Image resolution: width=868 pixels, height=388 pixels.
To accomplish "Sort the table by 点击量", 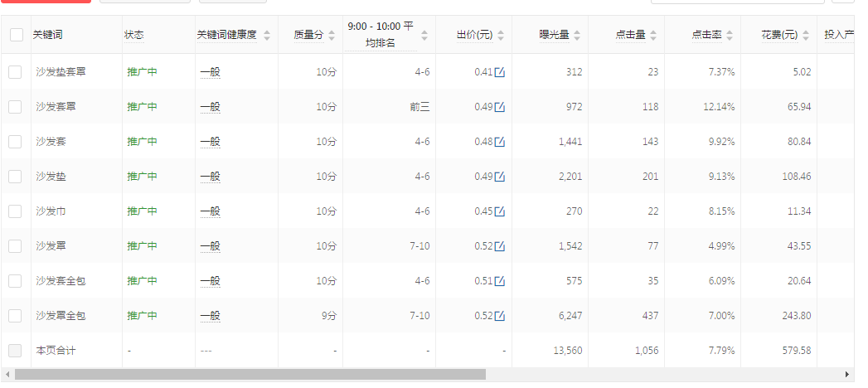I will 653,36.
